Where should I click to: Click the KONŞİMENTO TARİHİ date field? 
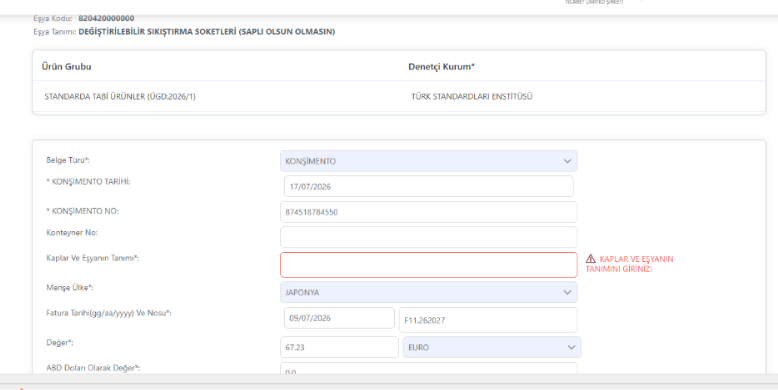[x=429, y=187]
